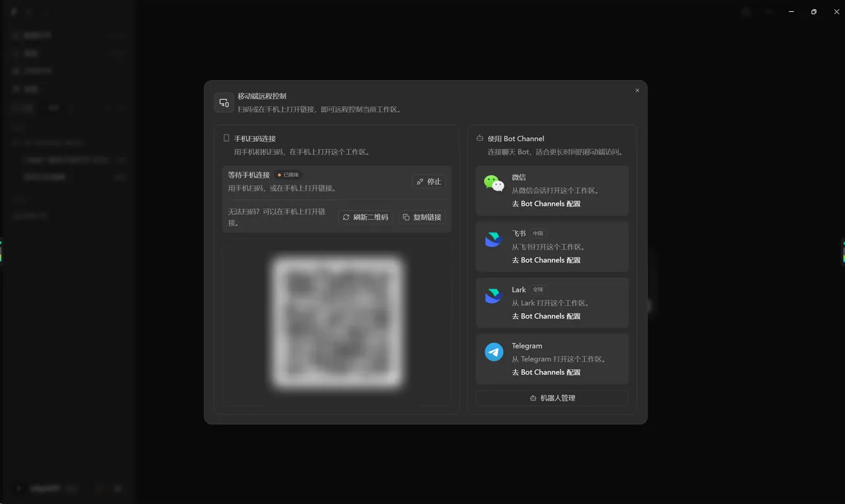Screen dimensions: 845x504
Task: Open 机器人管理 bot management
Action: [x=552, y=398]
